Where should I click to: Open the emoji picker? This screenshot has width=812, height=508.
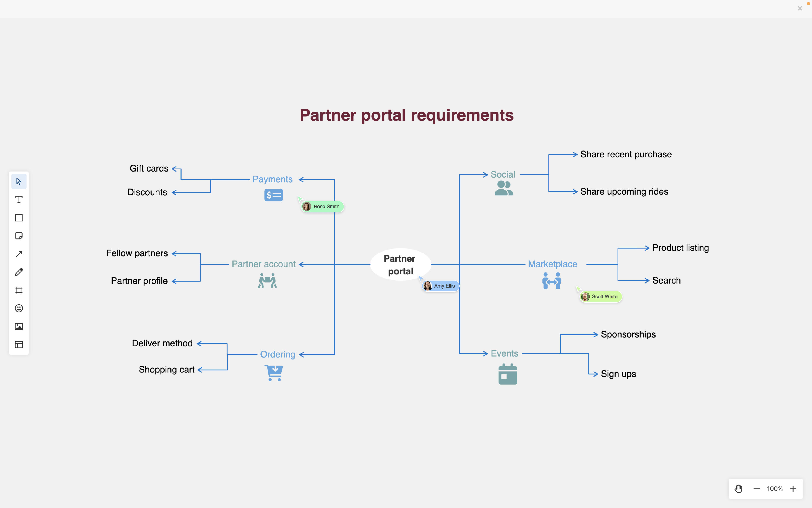19,308
